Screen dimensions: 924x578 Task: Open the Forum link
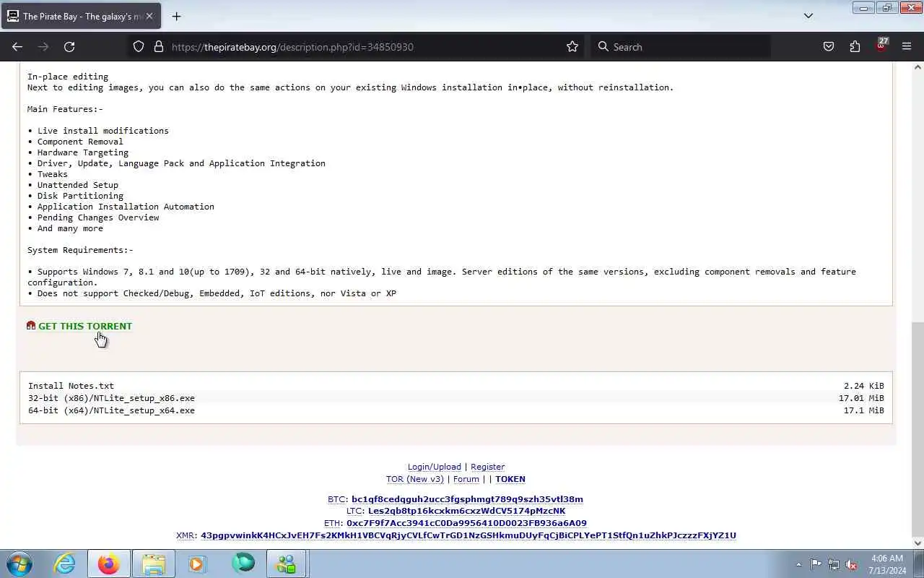466,479
